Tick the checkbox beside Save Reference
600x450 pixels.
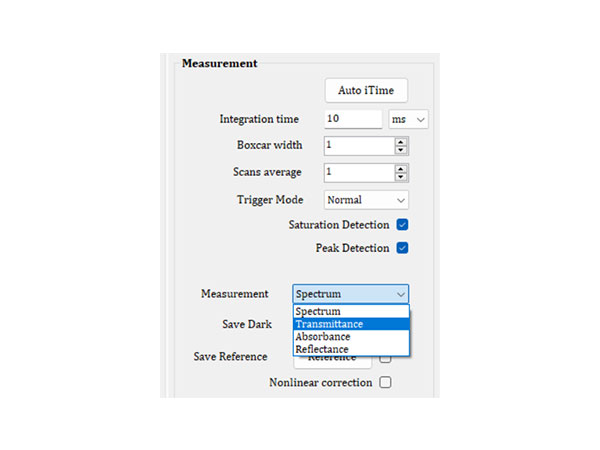point(385,359)
